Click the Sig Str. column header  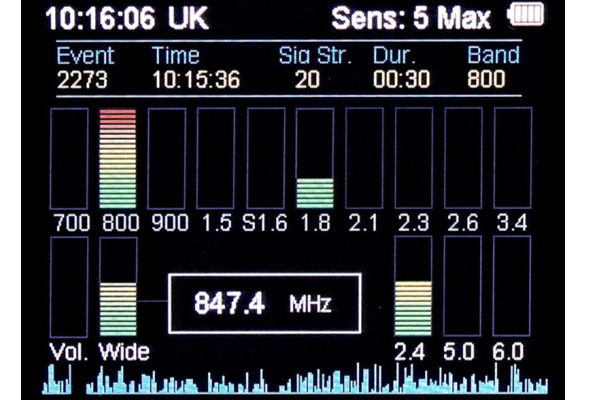[x=315, y=56]
